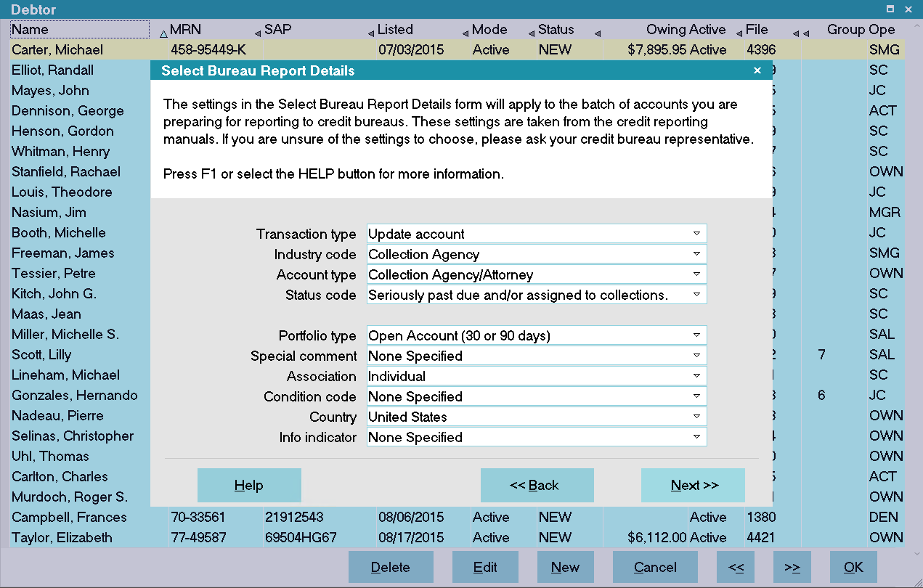The width and height of the screenshot is (923, 588).
Task: Sort by the Owing column header
Action: 666,30
